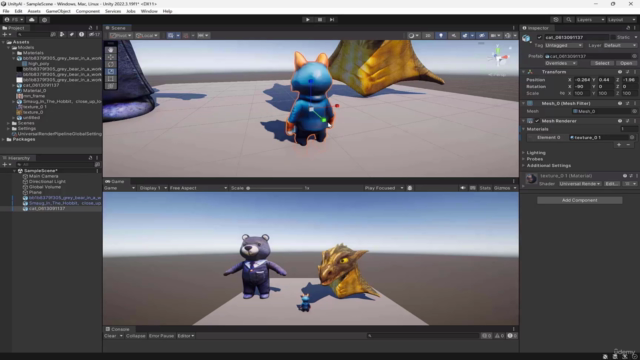Click the prefab Open button

(626, 63)
